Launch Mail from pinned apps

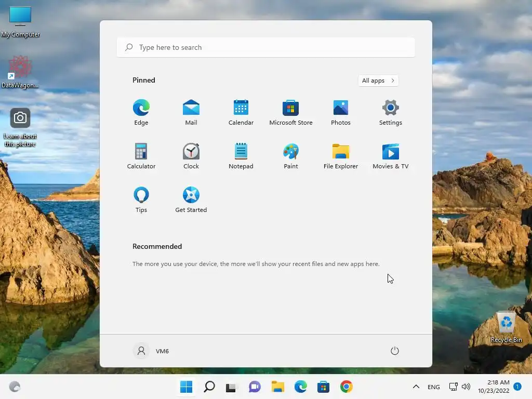191,113
